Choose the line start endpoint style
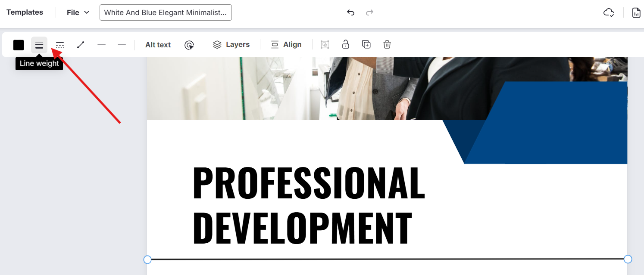644x275 pixels. 101,45
